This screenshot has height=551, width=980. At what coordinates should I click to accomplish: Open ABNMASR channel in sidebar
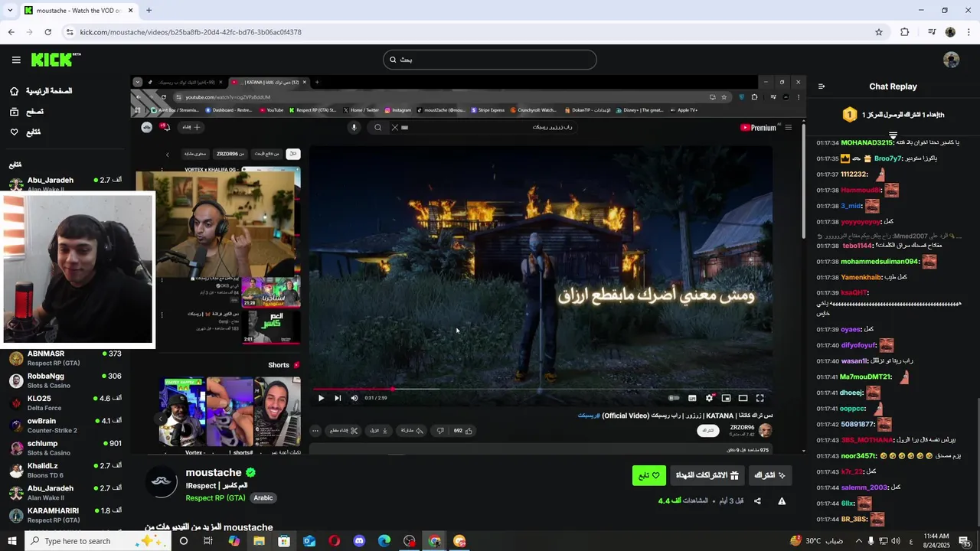pyautogui.click(x=65, y=358)
